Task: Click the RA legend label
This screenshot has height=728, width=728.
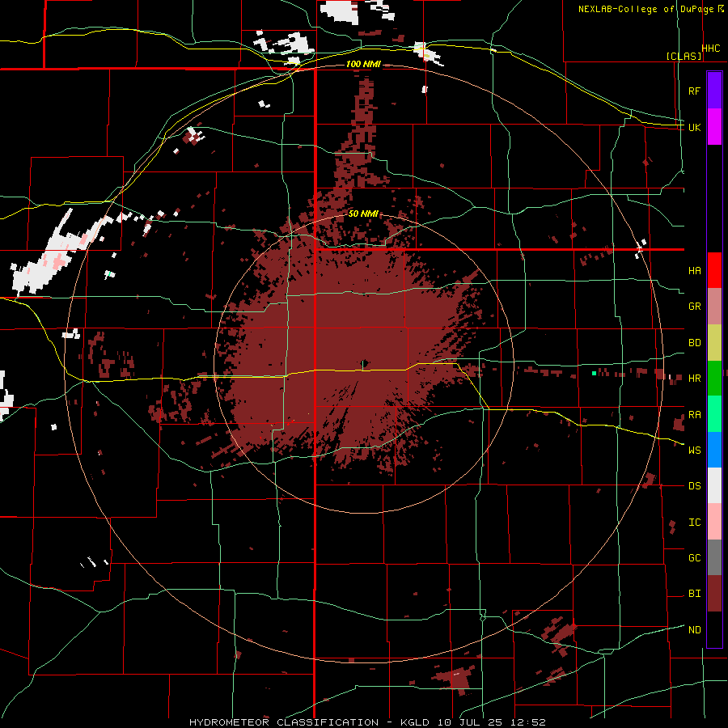Action: (x=694, y=415)
